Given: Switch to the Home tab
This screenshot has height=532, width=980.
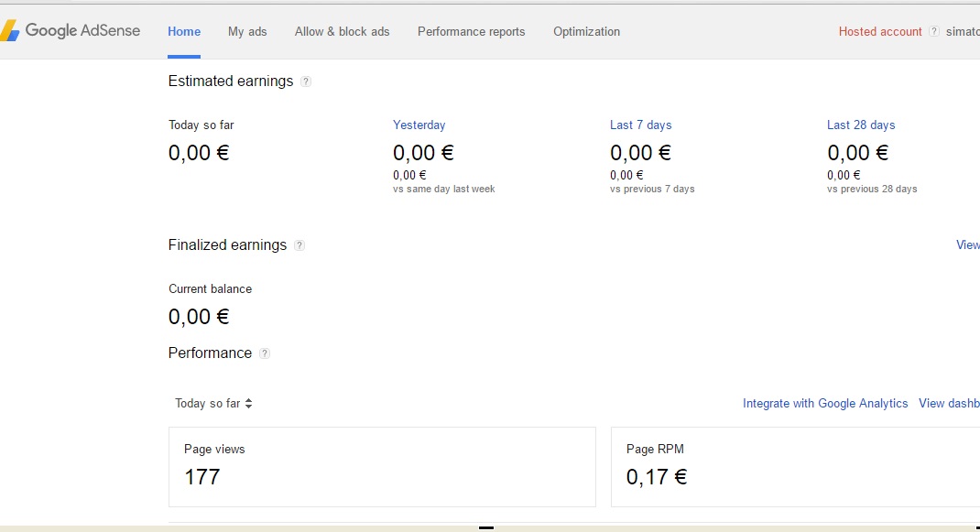Looking at the screenshot, I should (x=184, y=31).
